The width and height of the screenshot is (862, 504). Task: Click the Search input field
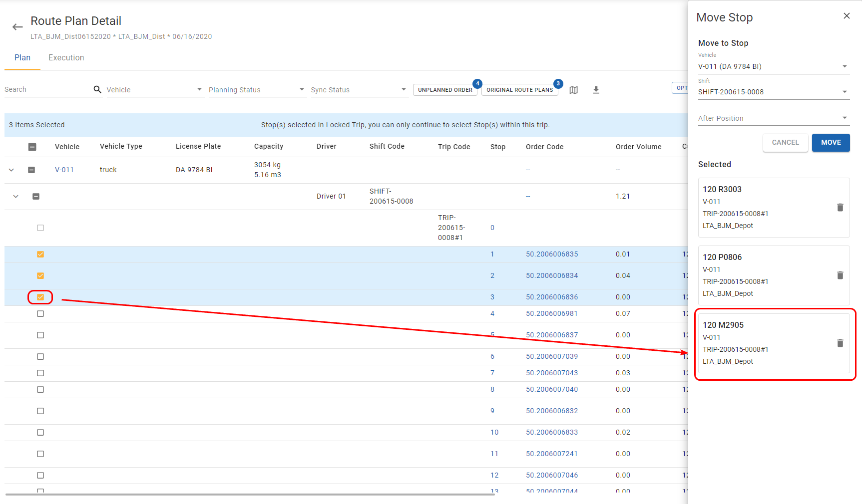(48, 90)
